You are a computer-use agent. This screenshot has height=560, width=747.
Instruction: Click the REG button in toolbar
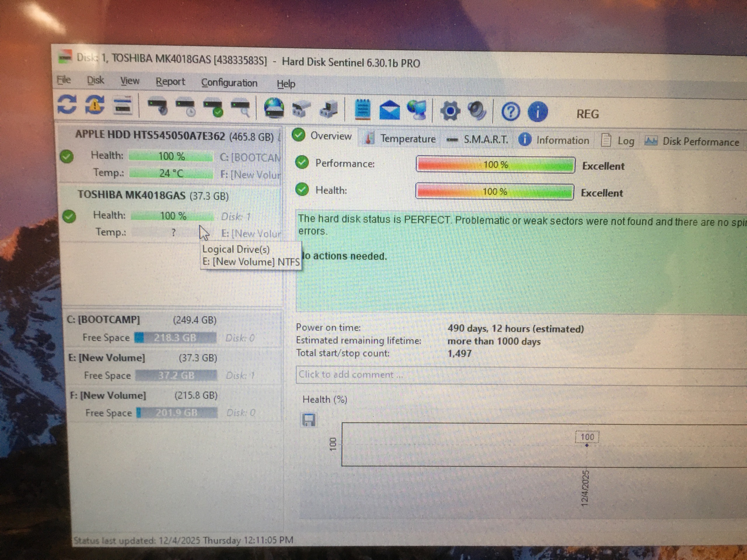[x=587, y=114]
